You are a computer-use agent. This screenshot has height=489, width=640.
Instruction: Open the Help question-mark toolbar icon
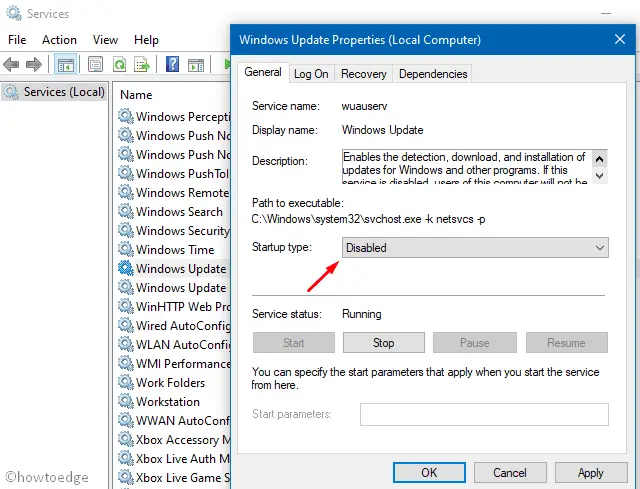[x=172, y=64]
